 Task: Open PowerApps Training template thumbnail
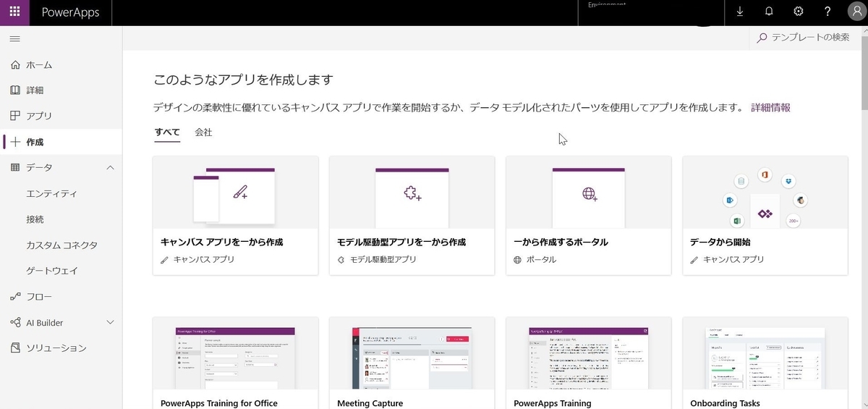(x=589, y=358)
